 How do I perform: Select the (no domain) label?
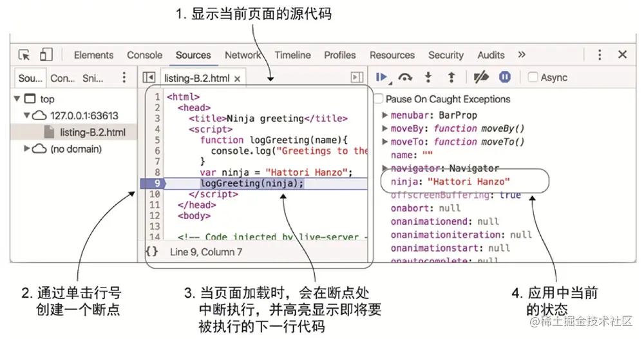pos(76,149)
